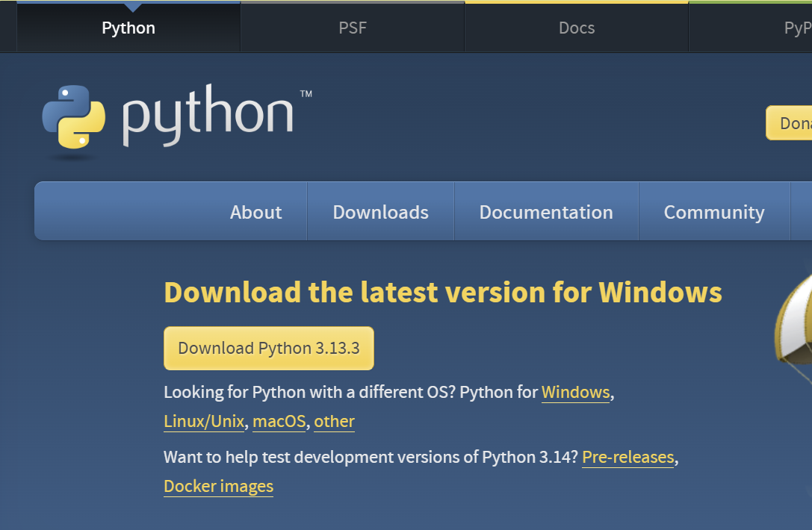The height and width of the screenshot is (530, 812).
Task: Open the Community menu
Action: coord(714,212)
